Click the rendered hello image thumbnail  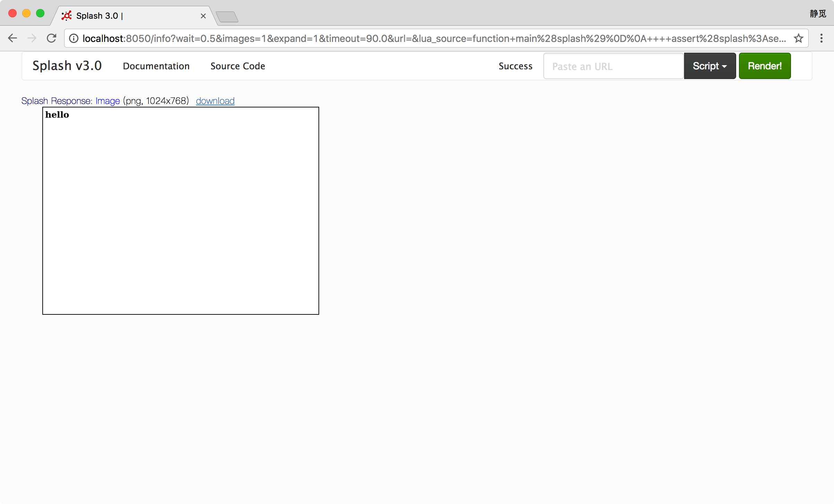click(180, 211)
